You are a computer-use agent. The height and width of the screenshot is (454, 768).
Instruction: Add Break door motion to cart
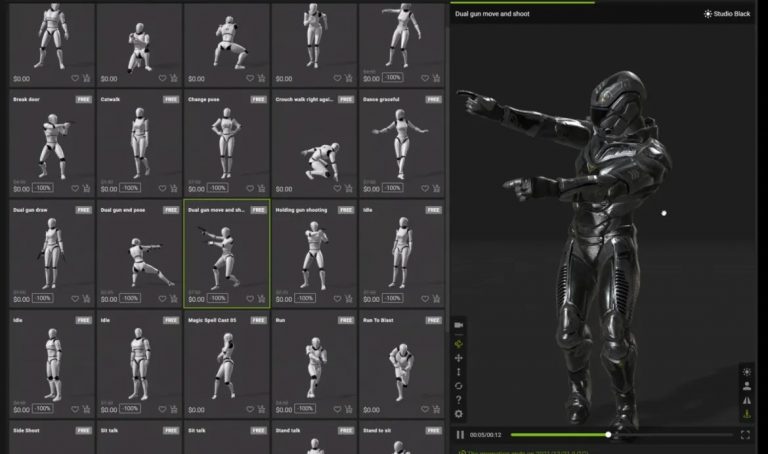coord(87,189)
